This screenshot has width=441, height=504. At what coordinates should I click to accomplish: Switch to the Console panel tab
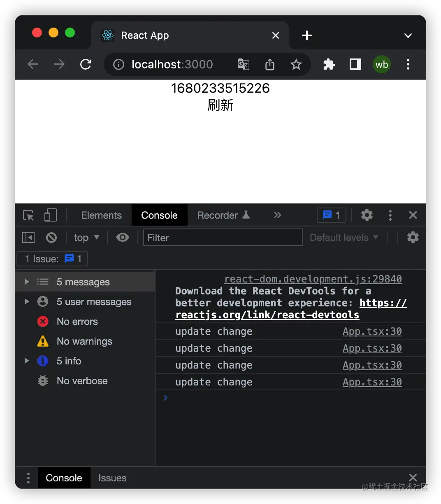pos(159,215)
